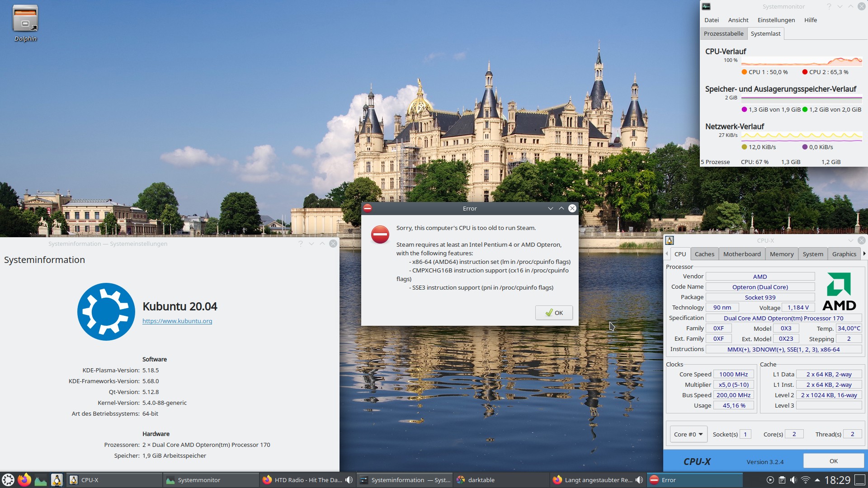
Task: Click the Show Desktop button
Action: click(x=860, y=480)
